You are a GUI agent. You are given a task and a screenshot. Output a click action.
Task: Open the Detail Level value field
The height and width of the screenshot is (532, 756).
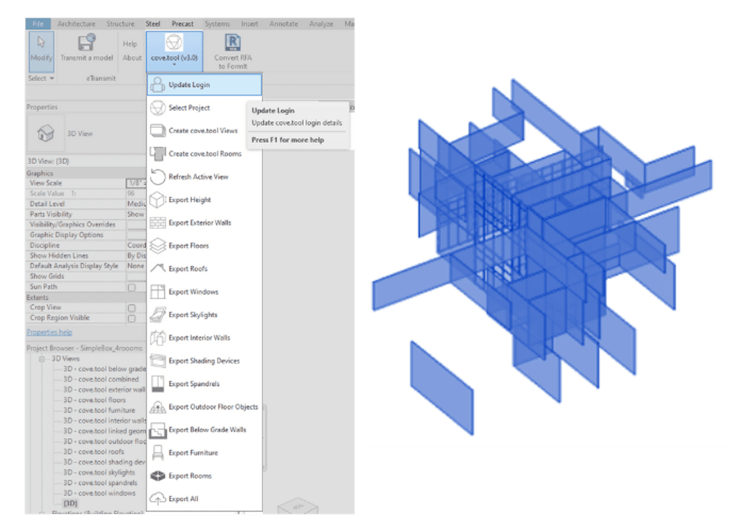click(136, 204)
